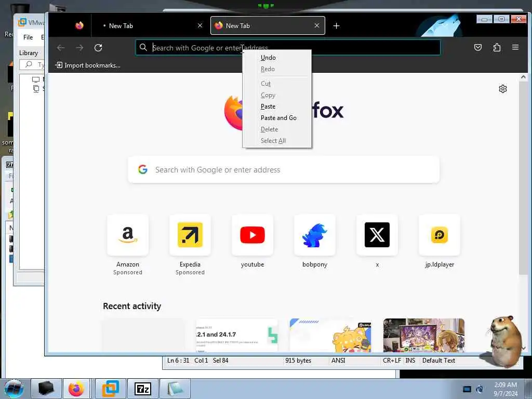Open the Extensions puzzle icon
This screenshot has height=399, width=532.
click(x=497, y=47)
